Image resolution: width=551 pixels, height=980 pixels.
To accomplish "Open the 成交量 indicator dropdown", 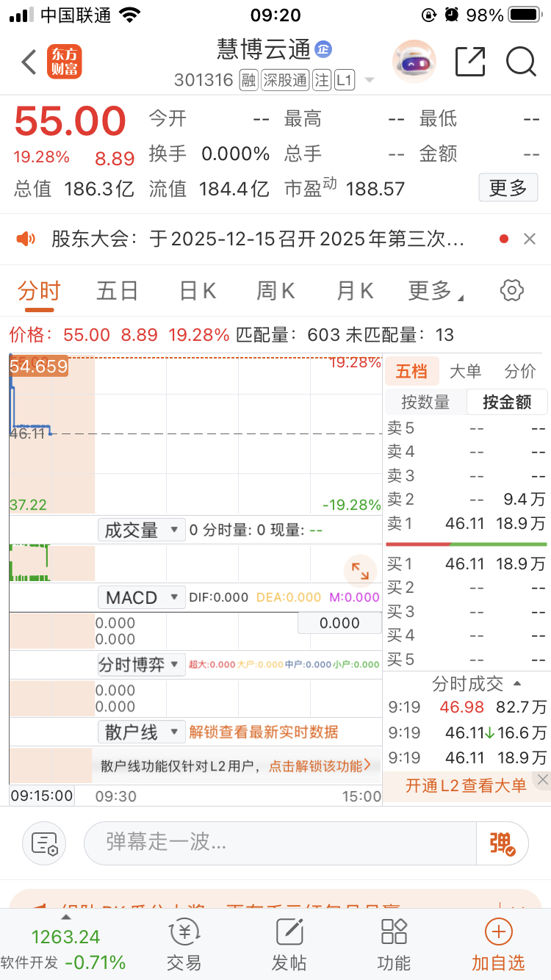I will [142, 530].
